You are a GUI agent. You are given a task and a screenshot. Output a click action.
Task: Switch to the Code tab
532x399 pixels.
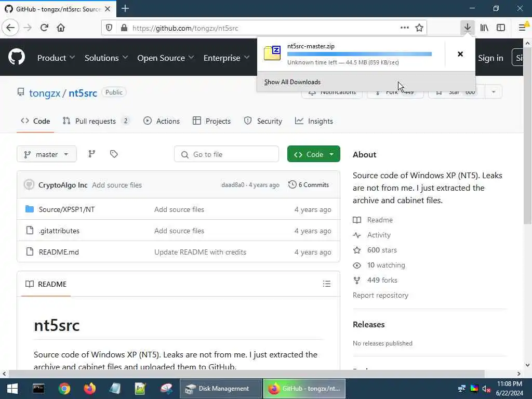tap(35, 121)
